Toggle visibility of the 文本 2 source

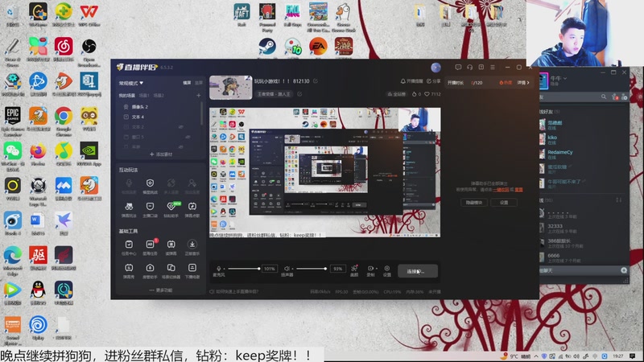click(180, 127)
